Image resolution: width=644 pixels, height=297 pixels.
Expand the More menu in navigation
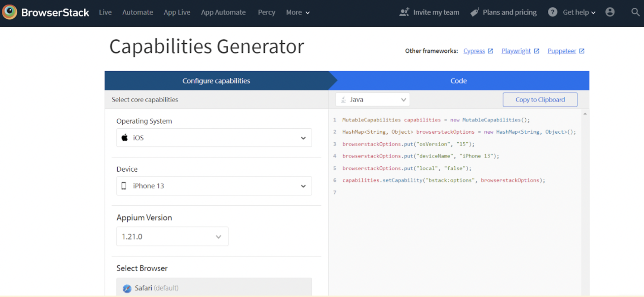298,12
